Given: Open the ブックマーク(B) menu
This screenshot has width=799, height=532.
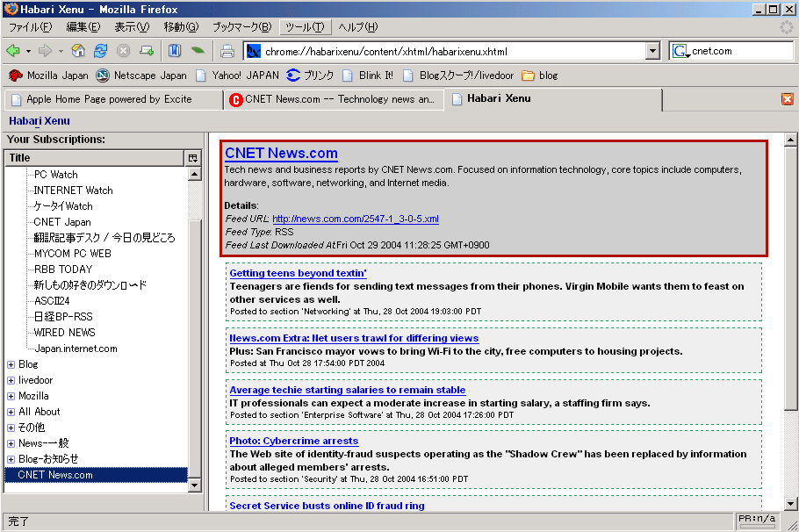Looking at the screenshot, I should tap(242, 27).
